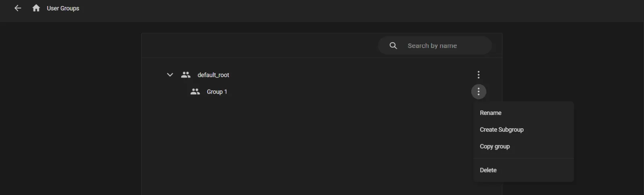Collapse the default_root group chevron
Screen dimensions: 644x195
pyautogui.click(x=170, y=75)
